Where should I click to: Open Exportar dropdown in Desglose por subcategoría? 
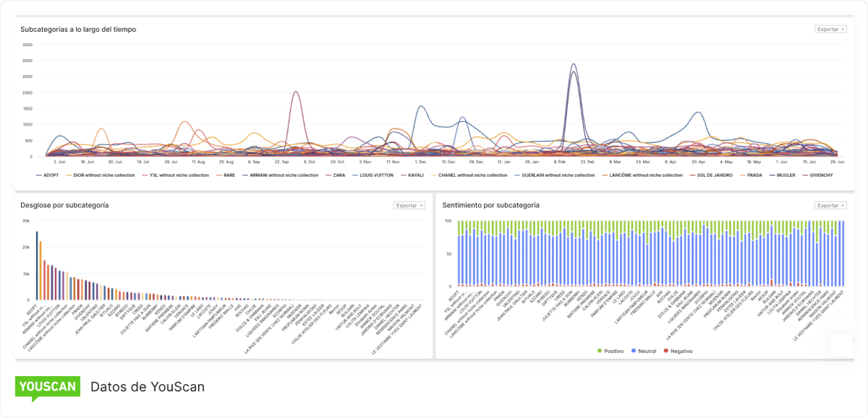pyautogui.click(x=410, y=205)
